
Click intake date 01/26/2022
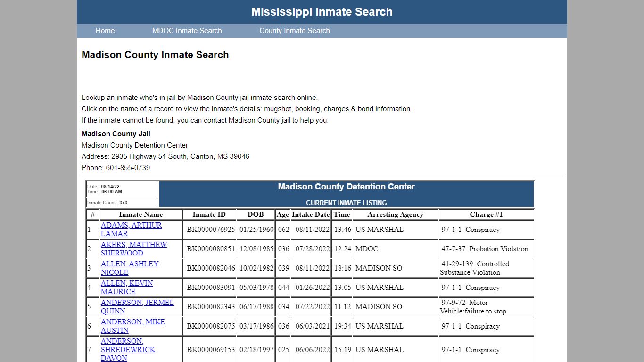click(x=313, y=288)
